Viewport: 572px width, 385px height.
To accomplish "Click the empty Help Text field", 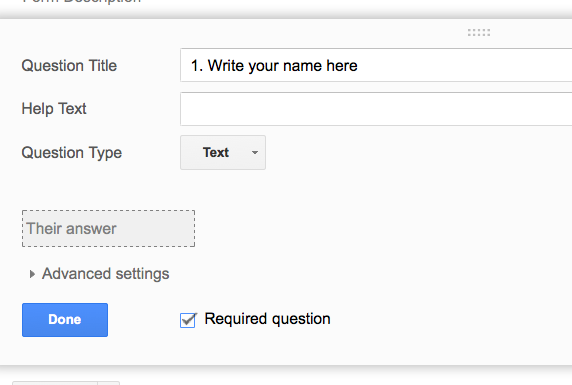I will 376,109.
